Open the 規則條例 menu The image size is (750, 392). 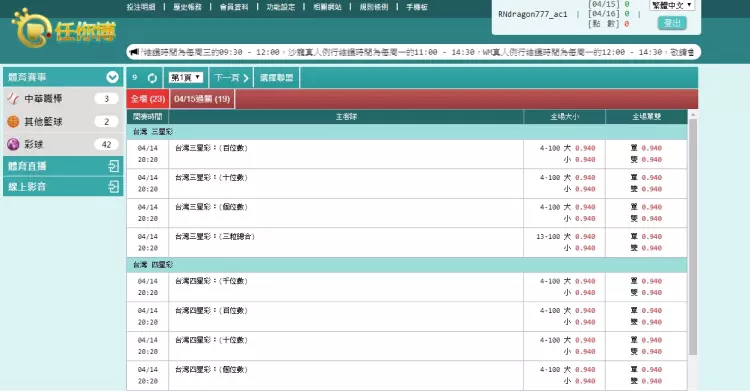click(374, 7)
